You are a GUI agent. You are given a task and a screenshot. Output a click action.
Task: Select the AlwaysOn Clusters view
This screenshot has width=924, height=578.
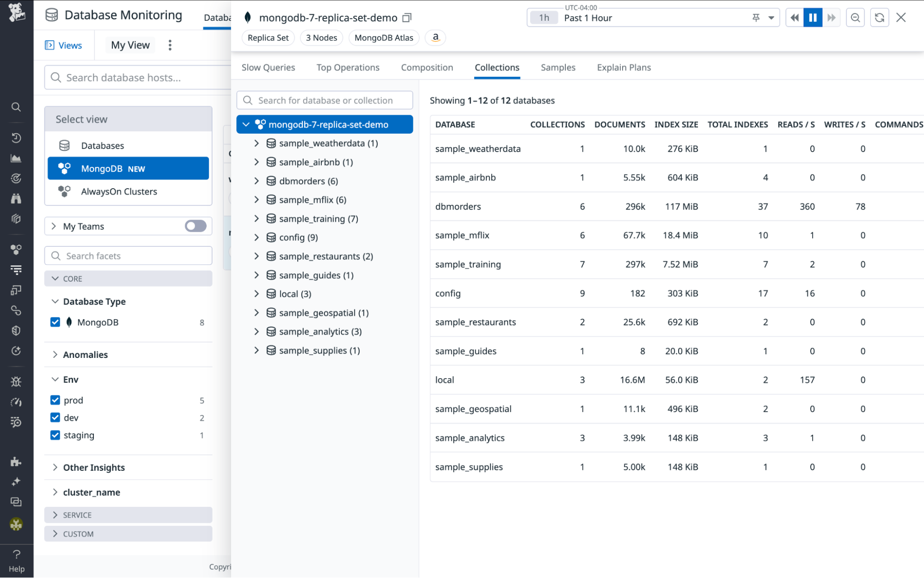pyautogui.click(x=119, y=191)
